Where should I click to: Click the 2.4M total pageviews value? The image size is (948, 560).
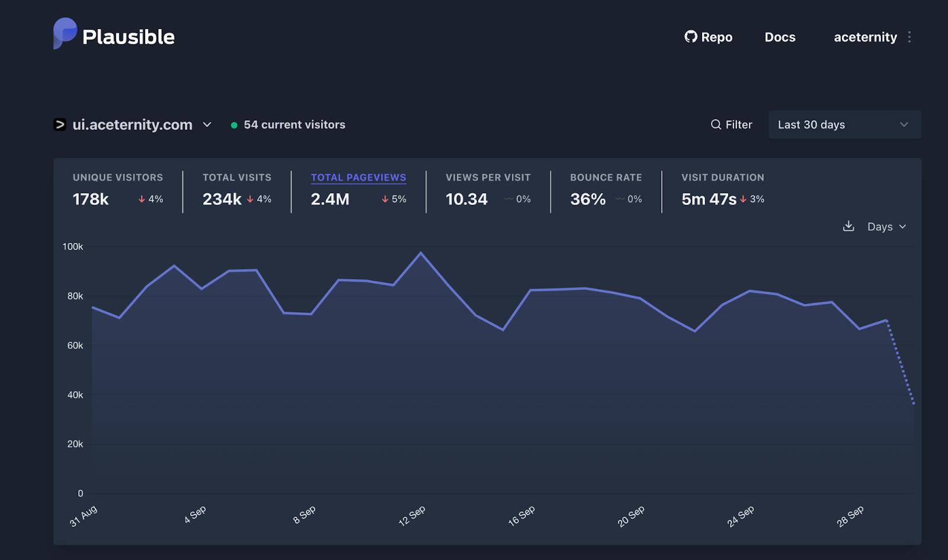(x=330, y=199)
